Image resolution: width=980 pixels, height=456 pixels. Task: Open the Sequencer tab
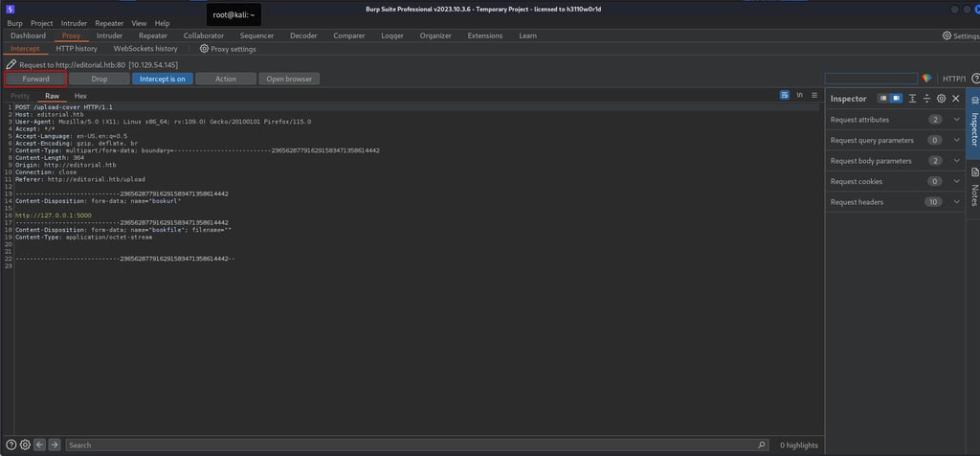[256, 35]
